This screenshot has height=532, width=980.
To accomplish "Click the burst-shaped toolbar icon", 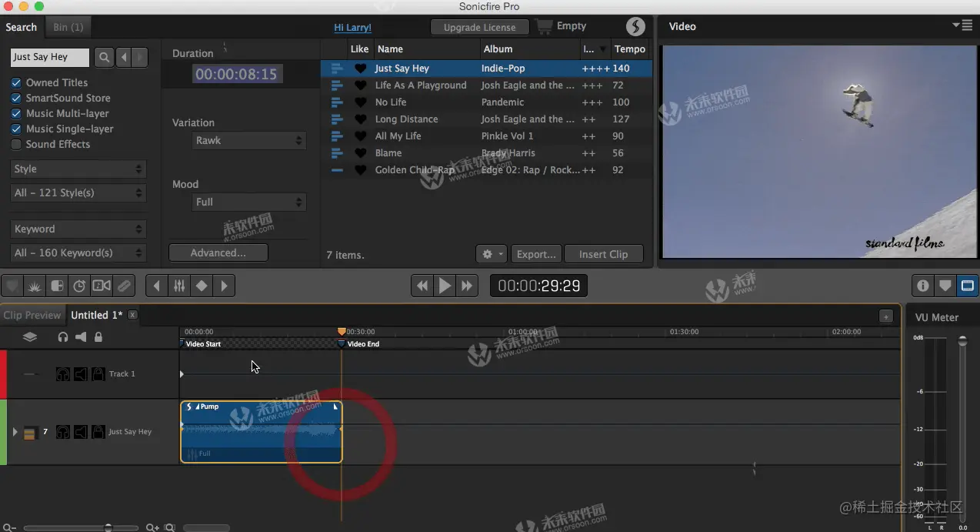I will click(34, 286).
